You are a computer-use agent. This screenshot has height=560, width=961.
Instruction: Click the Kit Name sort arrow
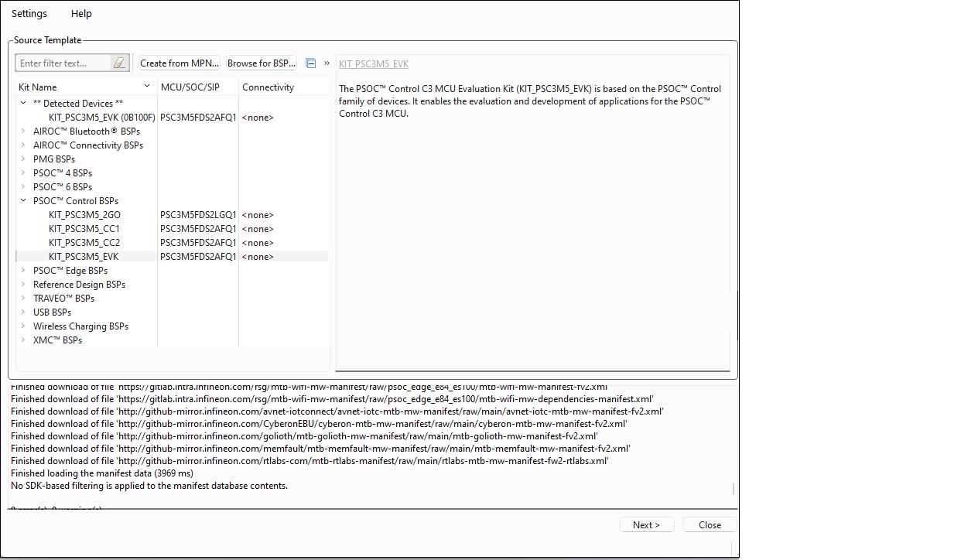coord(147,87)
